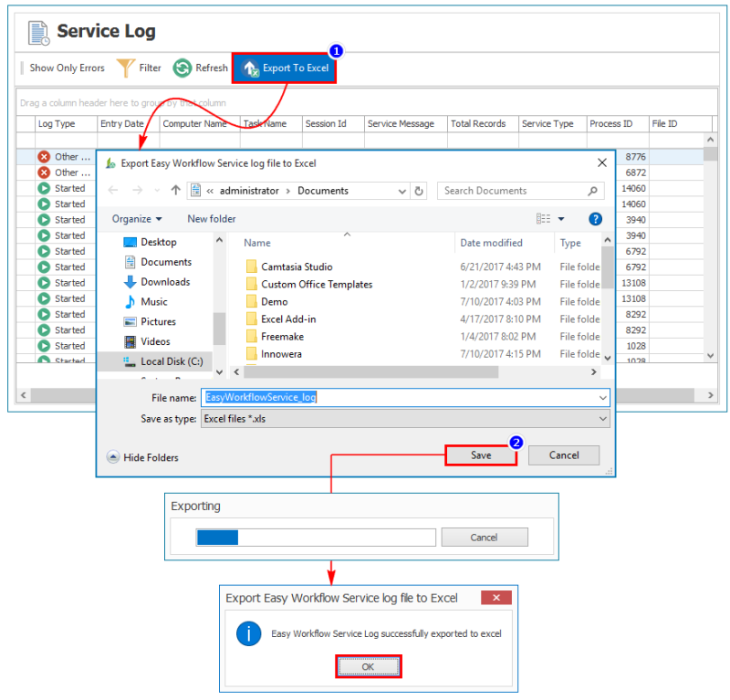The width and height of the screenshot is (730, 700).
Task: Select Local Disk (C:) in the sidebar
Action: click(x=171, y=361)
